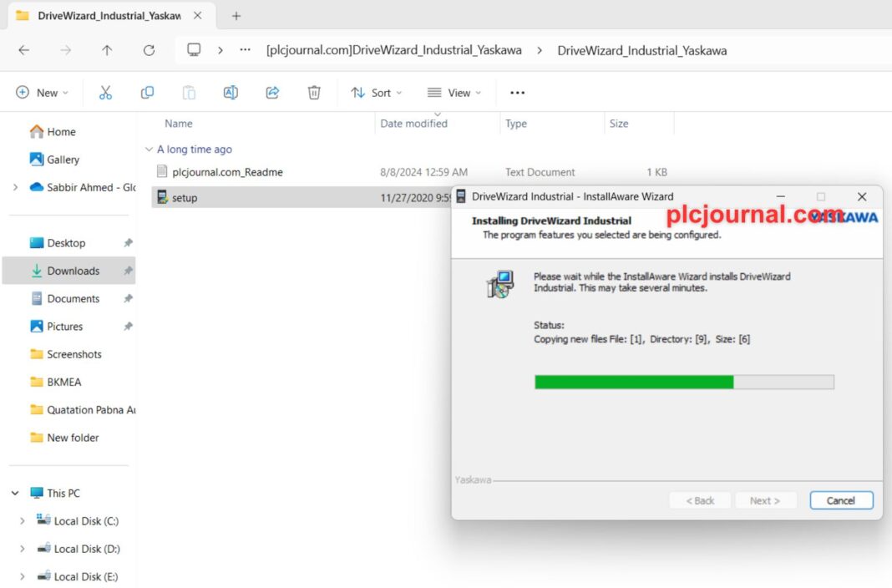This screenshot has height=588, width=892.
Task: Expand Local Disk (D:) in sidebar
Action: tap(23, 549)
